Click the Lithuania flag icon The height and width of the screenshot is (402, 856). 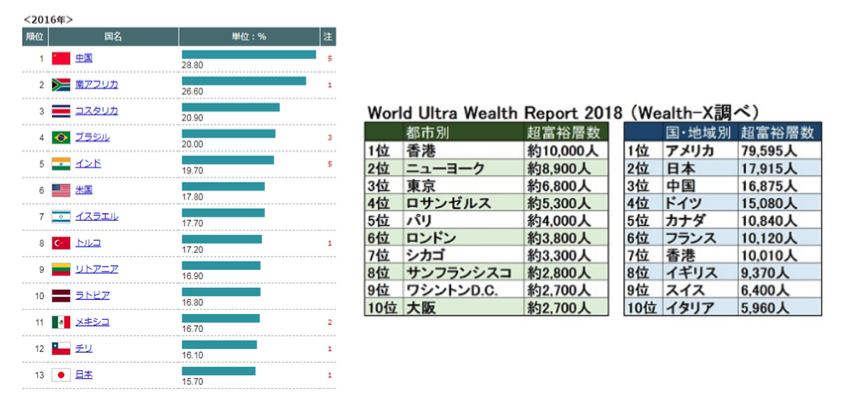tap(61, 269)
